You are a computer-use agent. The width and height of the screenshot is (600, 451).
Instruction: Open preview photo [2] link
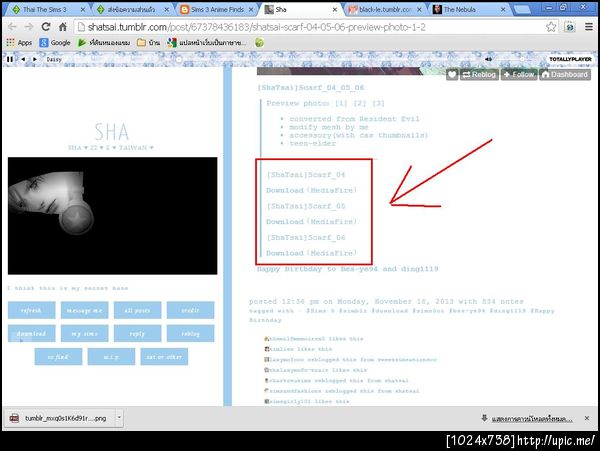coord(360,103)
